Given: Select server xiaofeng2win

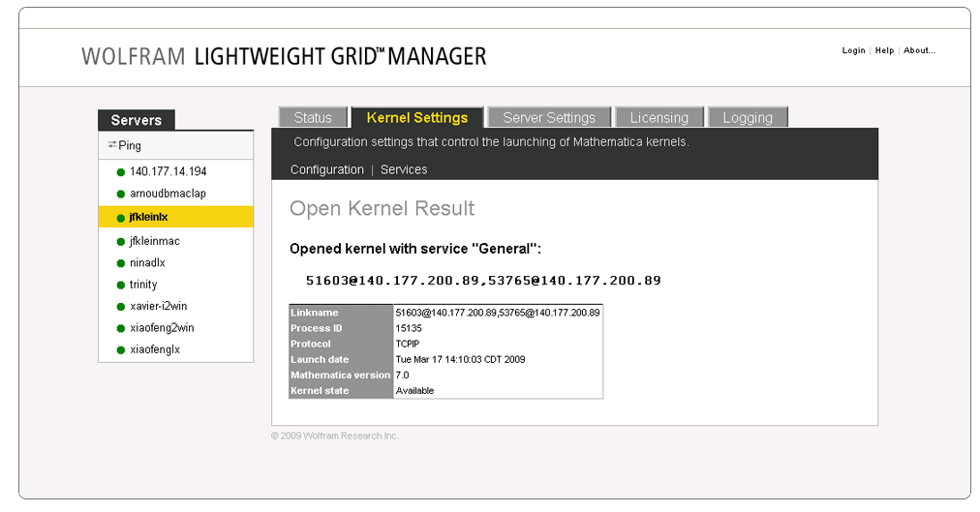Looking at the screenshot, I should pos(162,328).
